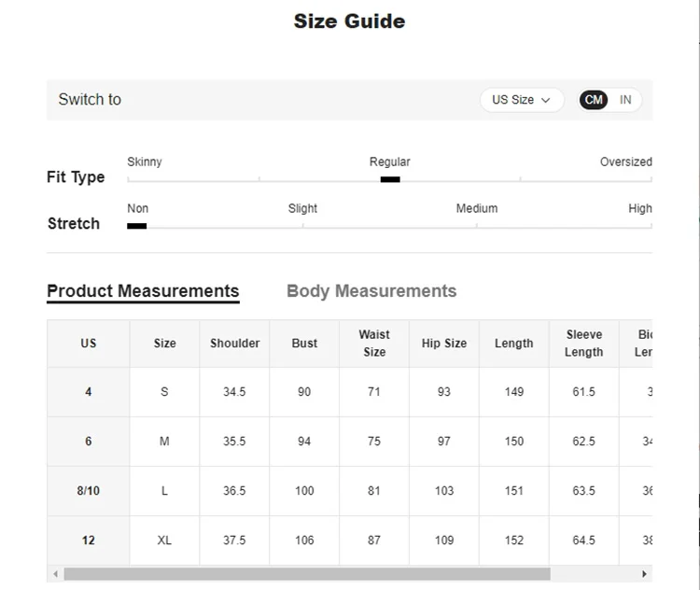Click the Stretch Non indicator
Image resolution: width=700 pixels, height=590 pixels.
click(x=136, y=226)
